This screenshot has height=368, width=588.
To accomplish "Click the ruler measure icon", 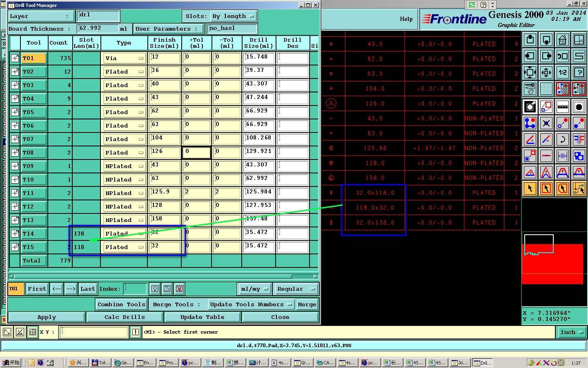I will click(x=563, y=107).
